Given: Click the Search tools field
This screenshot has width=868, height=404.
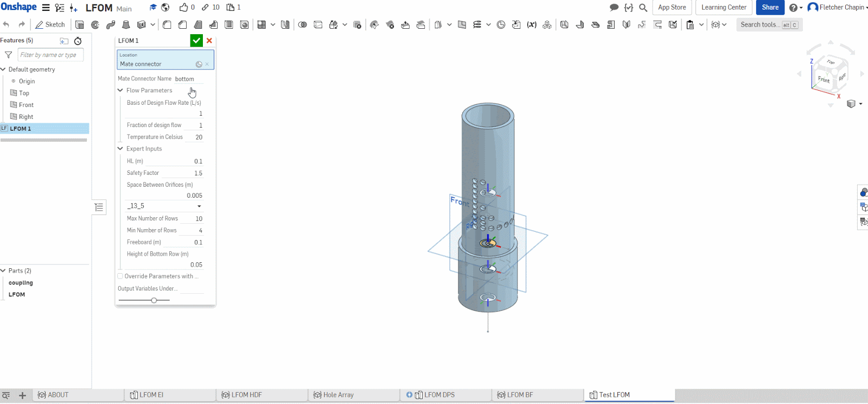Looking at the screenshot, I should [769, 24].
